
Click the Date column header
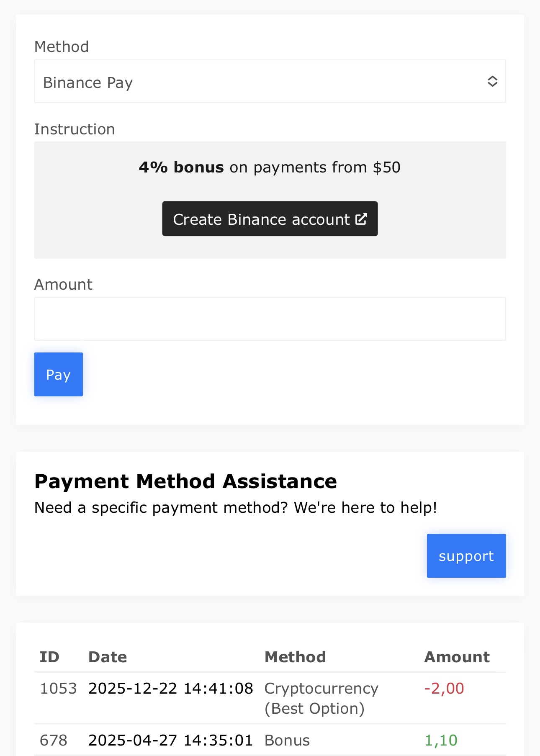[108, 657]
